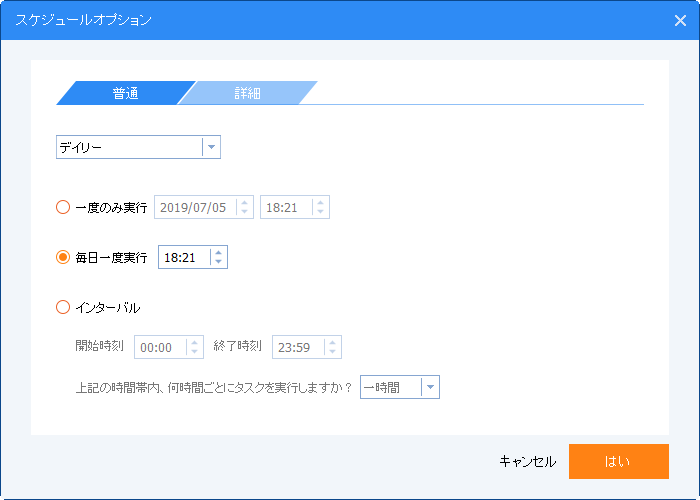This screenshot has width=700, height=500.
Task: Switch to the 普通 tab
Action: [125, 93]
